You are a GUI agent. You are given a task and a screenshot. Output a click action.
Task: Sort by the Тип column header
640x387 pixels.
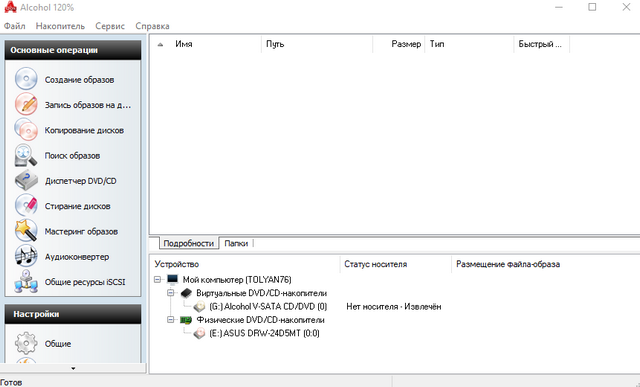point(469,44)
